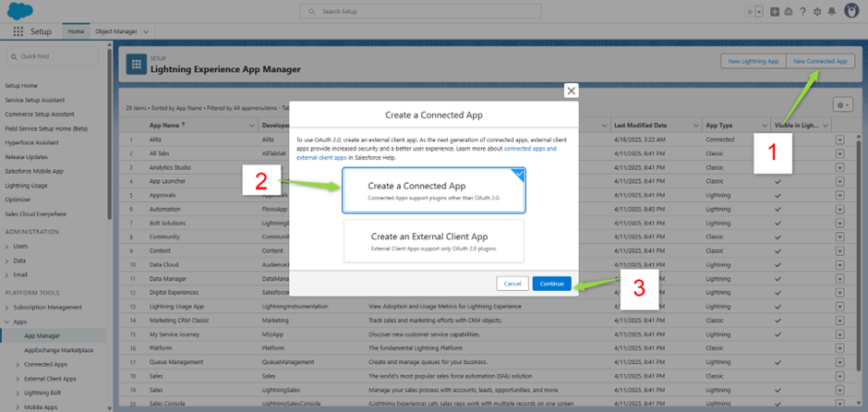Open Setup Home in sidebar

(21, 86)
